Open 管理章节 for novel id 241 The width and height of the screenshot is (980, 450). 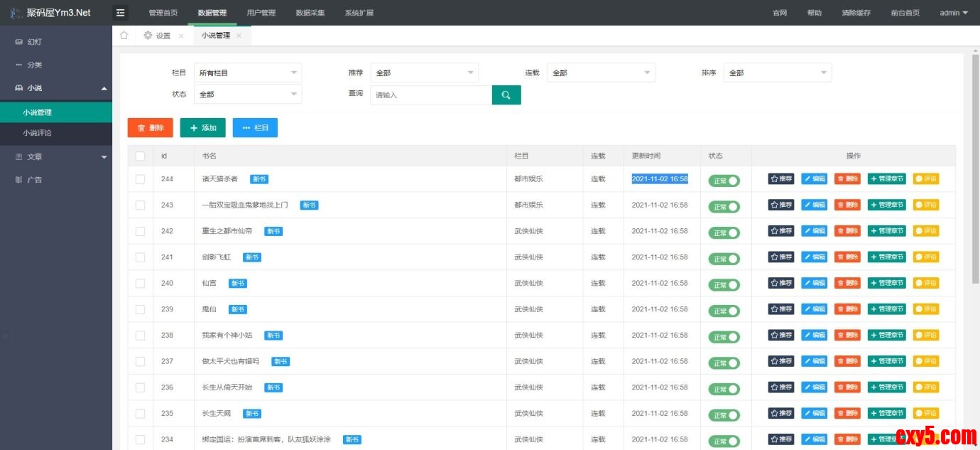(x=886, y=257)
